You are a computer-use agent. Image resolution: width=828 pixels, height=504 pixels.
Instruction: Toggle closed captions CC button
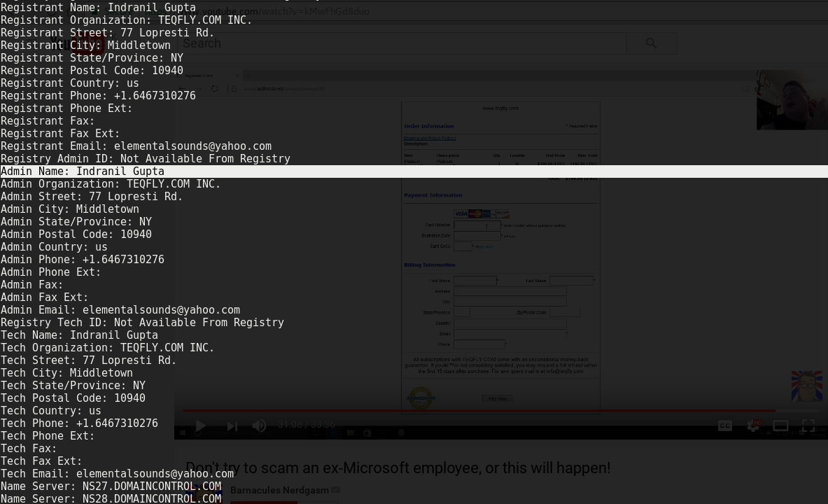[x=725, y=426]
